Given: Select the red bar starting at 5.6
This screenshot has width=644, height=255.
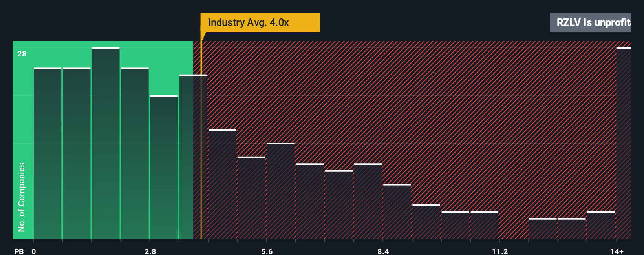Looking at the screenshot, I should [280, 191].
